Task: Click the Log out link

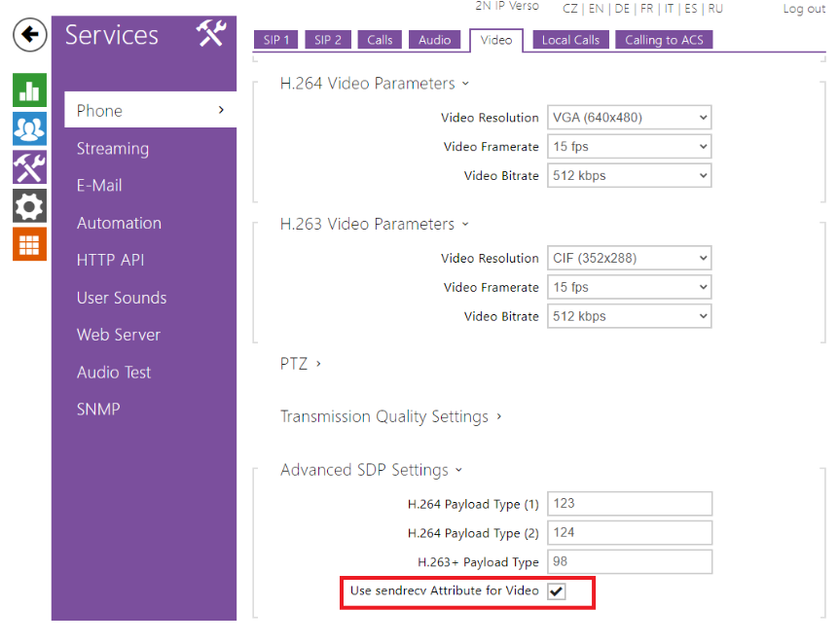Action: coord(804,8)
